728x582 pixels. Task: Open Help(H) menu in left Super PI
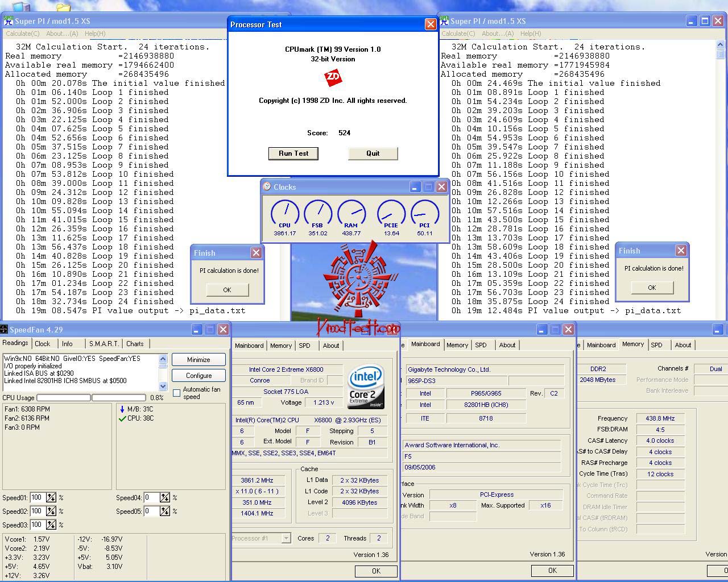(x=95, y=34)
